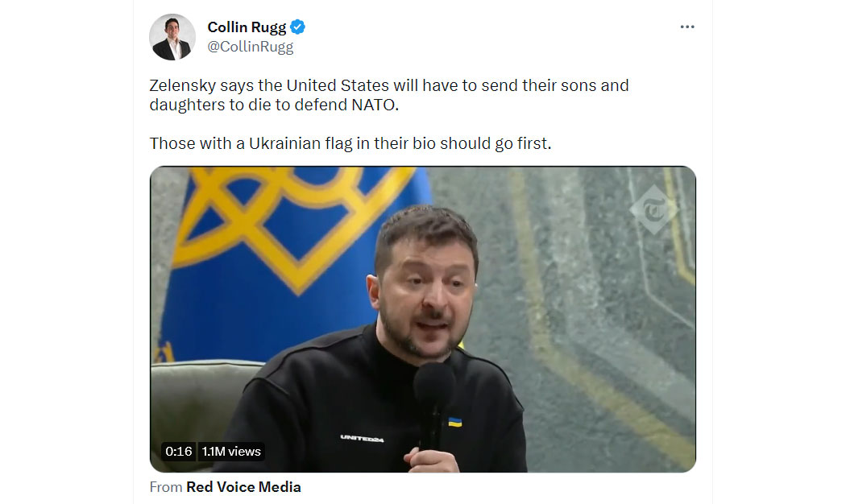The height and width of the screenshot is (504, 846).
Task: Click the word NATO in the tweet
Action: pyautogui.click(x=373, y=105)
